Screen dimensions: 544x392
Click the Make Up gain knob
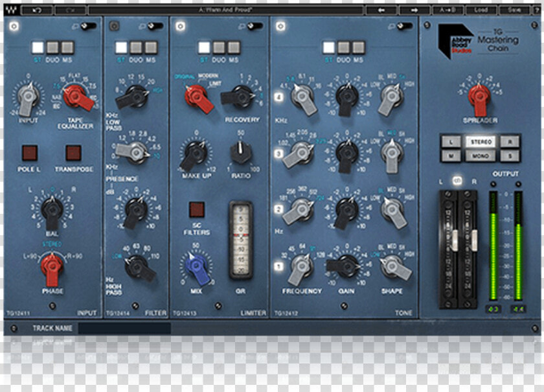[194, 155]
